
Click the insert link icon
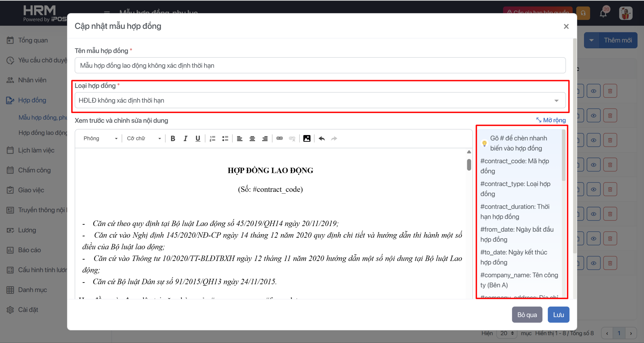coord(279,139)
